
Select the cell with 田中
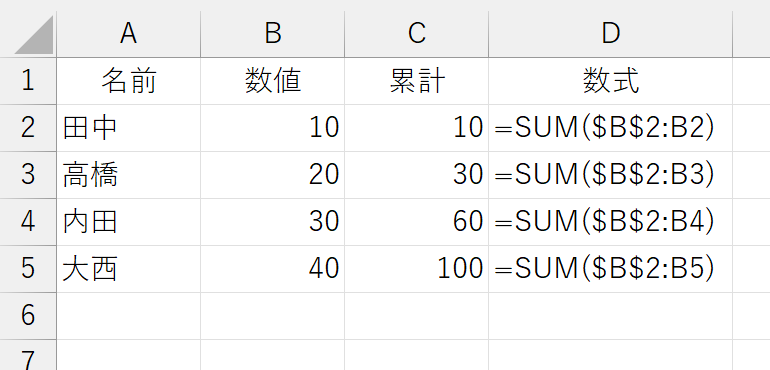click(128, 128)
